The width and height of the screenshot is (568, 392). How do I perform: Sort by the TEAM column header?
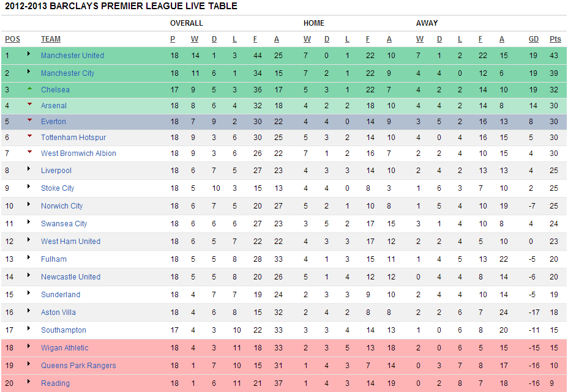51,39
